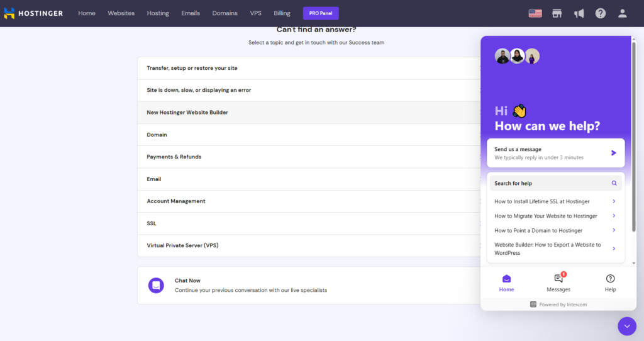Collapse the chat widget with round button
This screenshot has width=644, height=341.
[627, 326]
